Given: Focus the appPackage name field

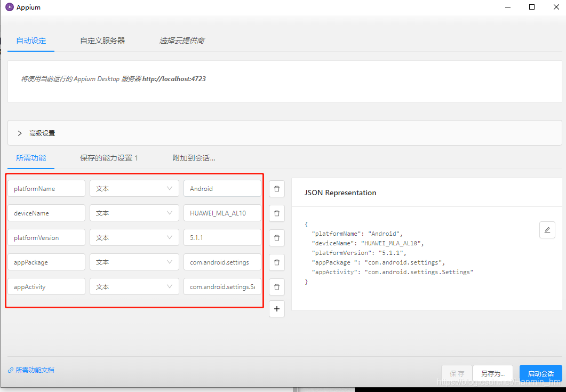Looking at the screenshot, I should pos(46,262).
